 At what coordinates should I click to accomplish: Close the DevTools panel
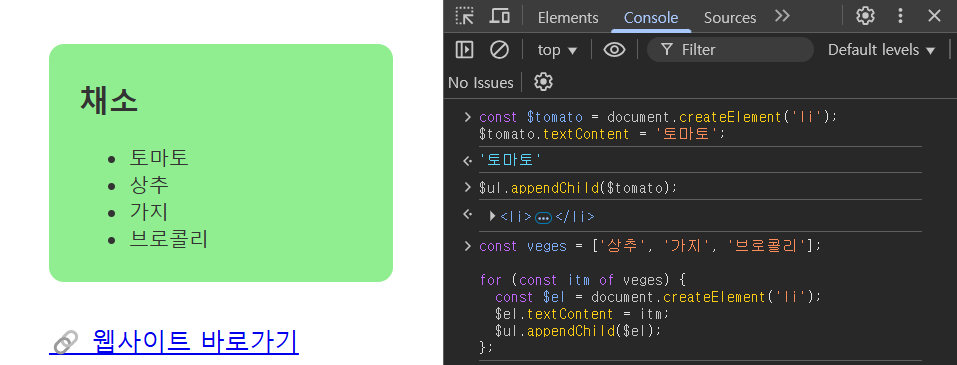coord(934,16)
